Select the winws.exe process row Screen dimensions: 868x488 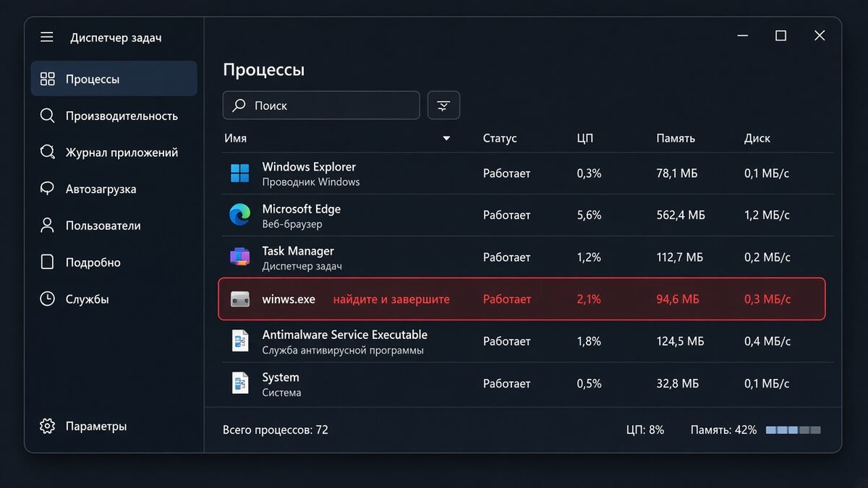522,299
